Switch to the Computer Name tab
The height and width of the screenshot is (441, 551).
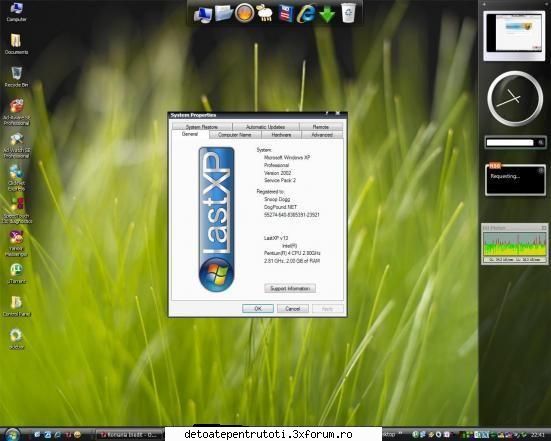[235, 135]
